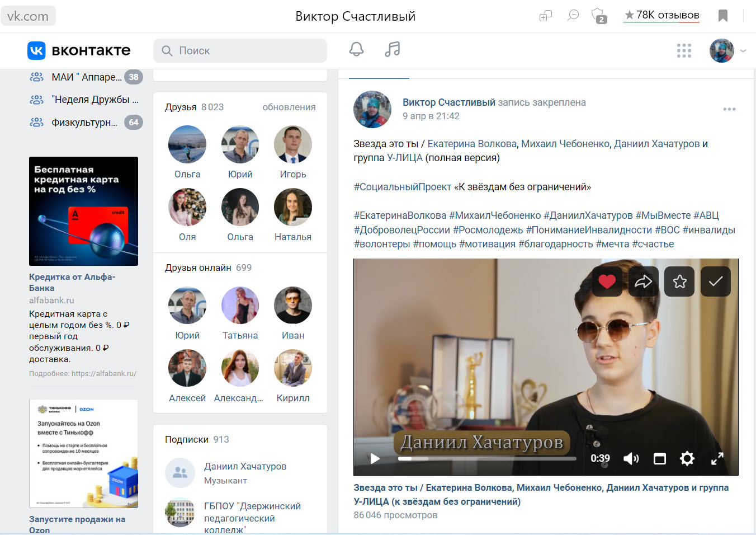
Task: Bookmark this page in the browser bar
Action: [x=723, y=16]
